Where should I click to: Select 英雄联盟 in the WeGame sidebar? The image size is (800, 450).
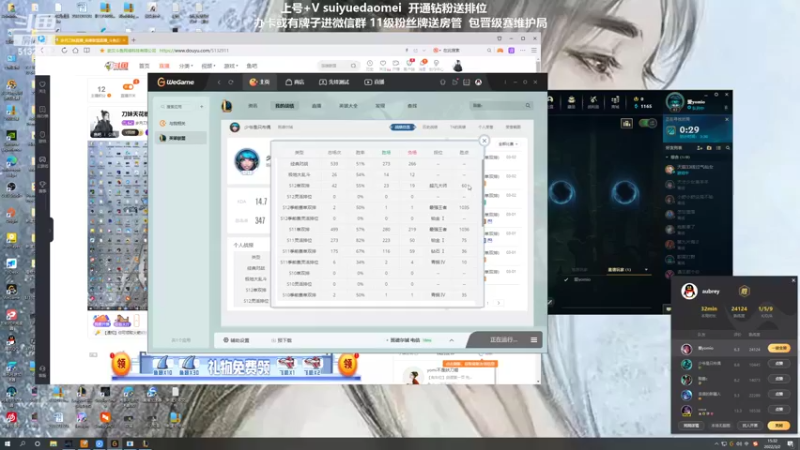pyautogui.click(x=180, y=138)
